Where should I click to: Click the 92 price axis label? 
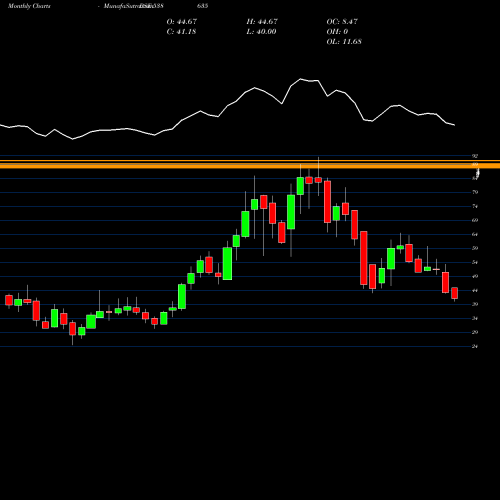pyautogui.click(x=475, y=156)
